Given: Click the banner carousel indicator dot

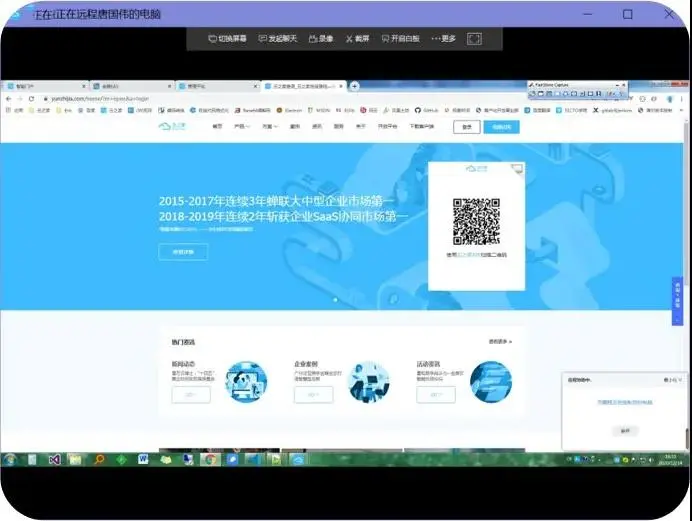Looking at the screenshot, I should coord(335,300).
